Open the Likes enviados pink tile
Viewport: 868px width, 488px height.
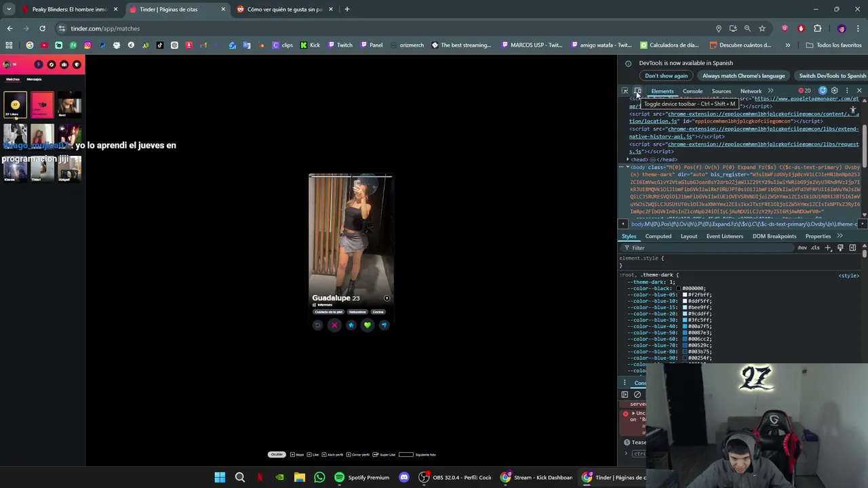pyautogui.click(x=42, y=105)
